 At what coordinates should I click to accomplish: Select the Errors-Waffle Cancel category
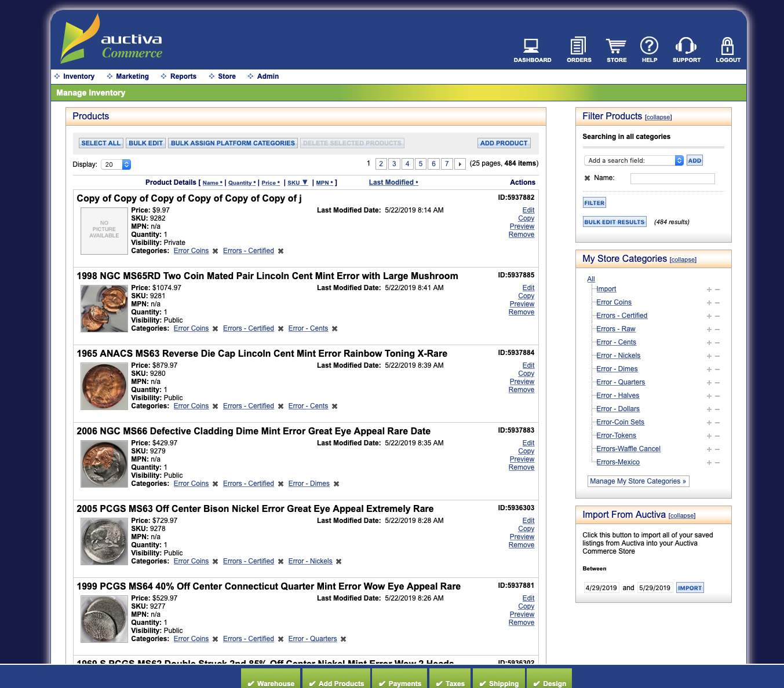(x=628, y=449)
